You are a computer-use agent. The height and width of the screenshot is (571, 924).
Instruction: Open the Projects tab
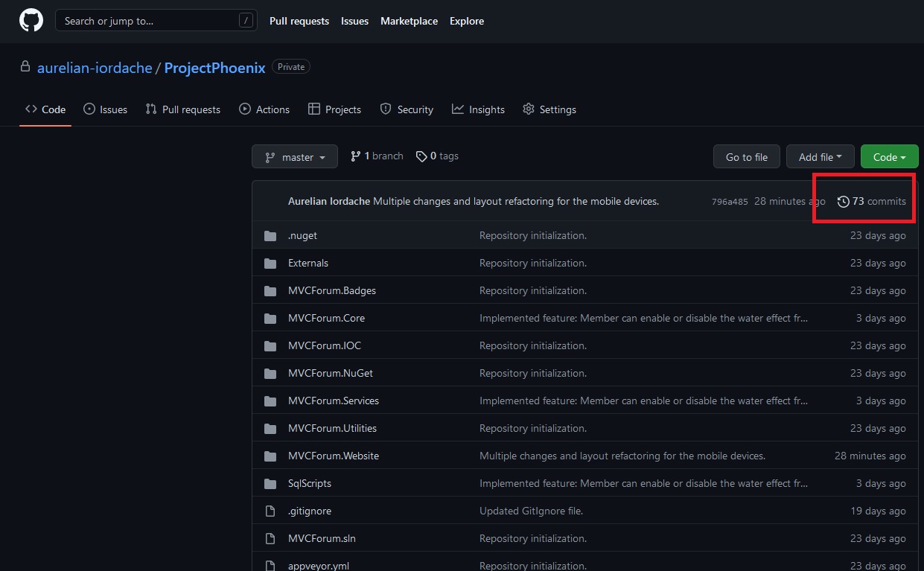pos(334,109)
